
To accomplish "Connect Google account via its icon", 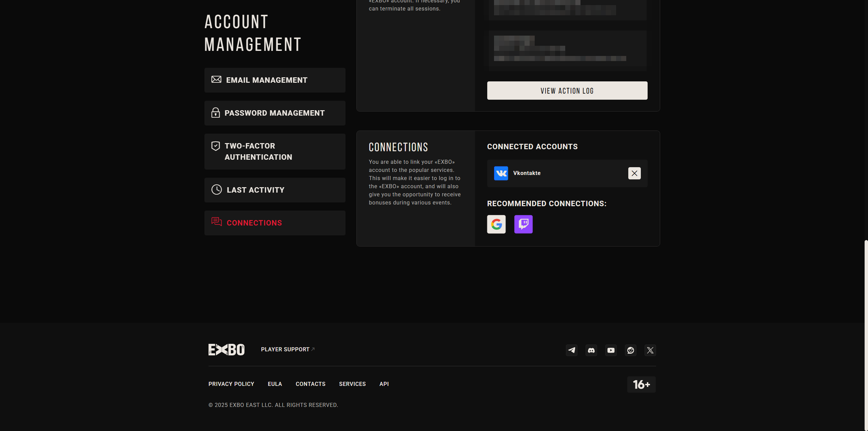I will coord(496,224).
